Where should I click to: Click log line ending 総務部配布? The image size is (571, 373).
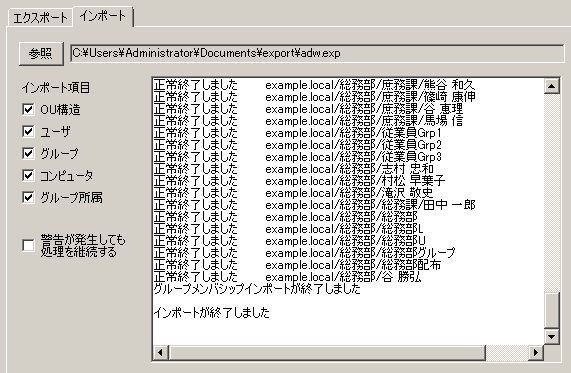297,266
